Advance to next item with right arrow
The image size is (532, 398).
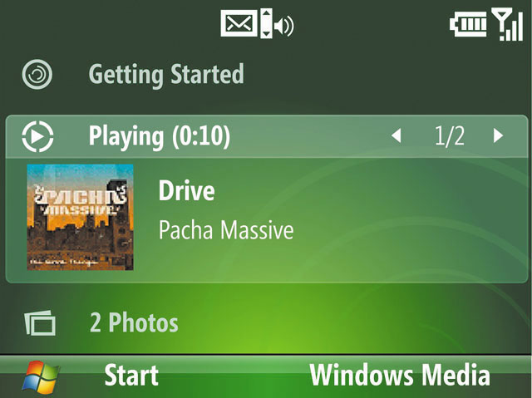(x=498, y=136)
